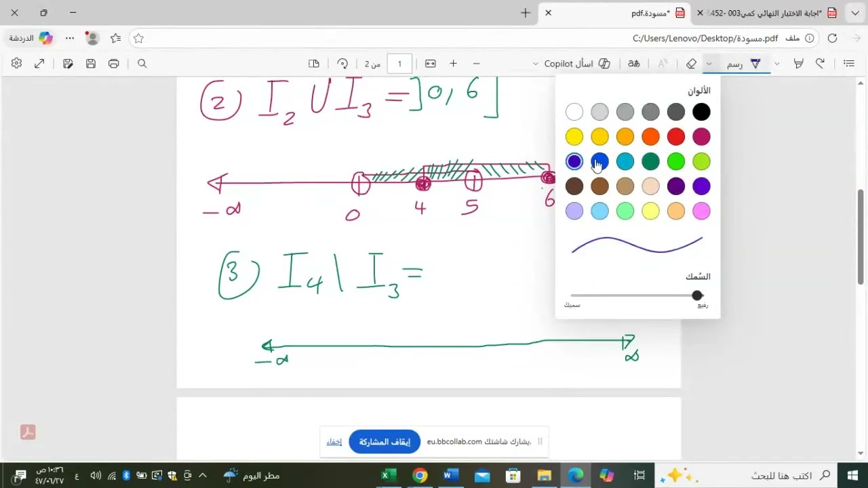This screenshot has height=488, width=868.
Task: Adjust the pen thickness slider handle
Action: click(697, 296)
